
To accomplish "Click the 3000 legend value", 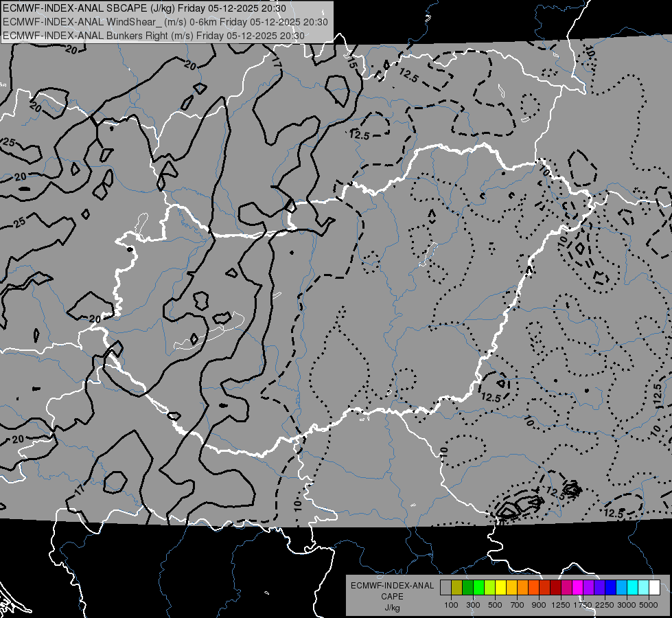I will [x=627, y=605].
